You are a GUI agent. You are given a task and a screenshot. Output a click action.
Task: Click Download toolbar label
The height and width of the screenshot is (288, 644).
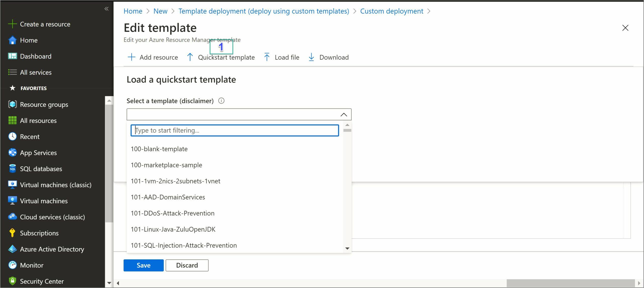334,57
